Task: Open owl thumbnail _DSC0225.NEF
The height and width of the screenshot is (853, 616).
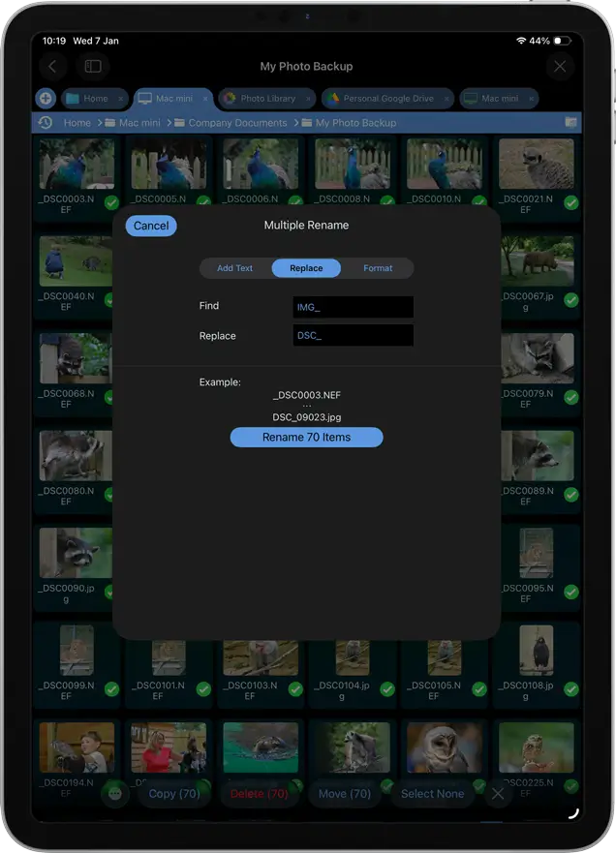Action: coord(537,748)
